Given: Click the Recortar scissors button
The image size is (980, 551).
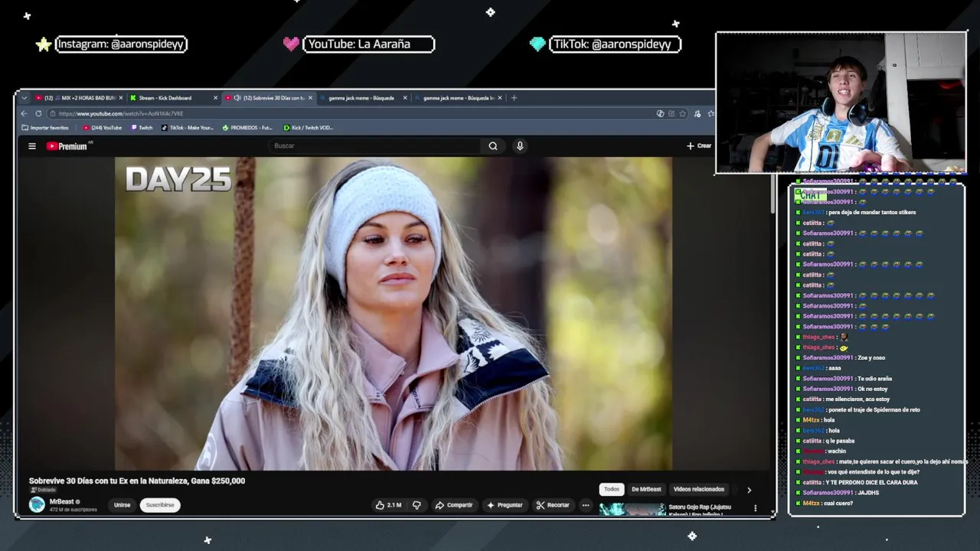Looking at the screenshot, I should 553,505.
